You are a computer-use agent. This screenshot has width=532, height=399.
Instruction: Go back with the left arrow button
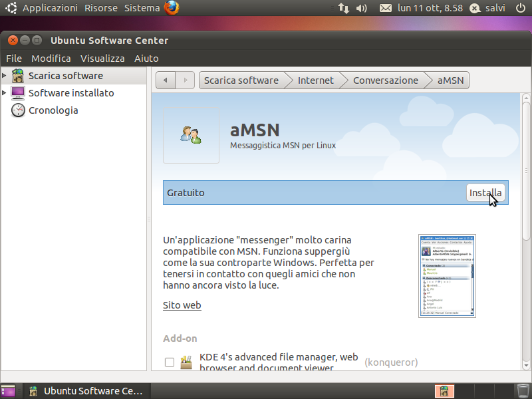pos(165,80)
